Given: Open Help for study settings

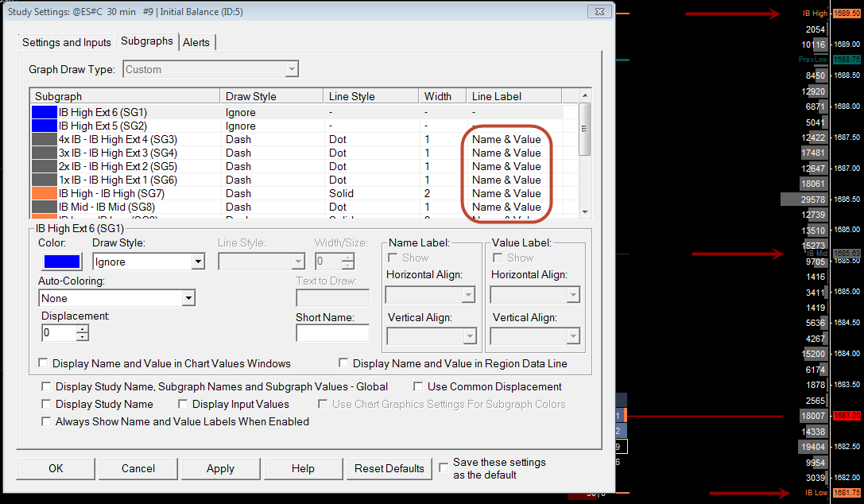Looking at the screenshot, I should click(303, 469).
